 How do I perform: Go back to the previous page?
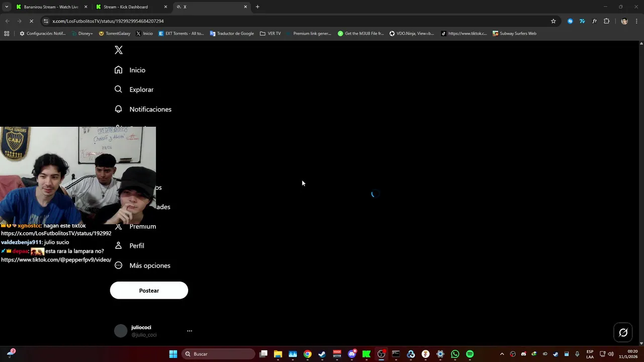click(7, 21)
